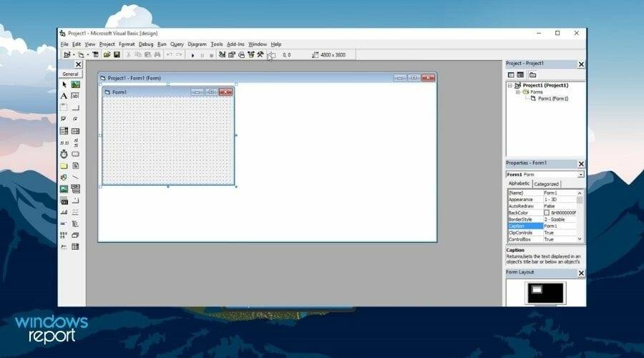This screenshot has width=644, height=358.
Task: Open the Project menu
Action: click(x=107, y=44)
